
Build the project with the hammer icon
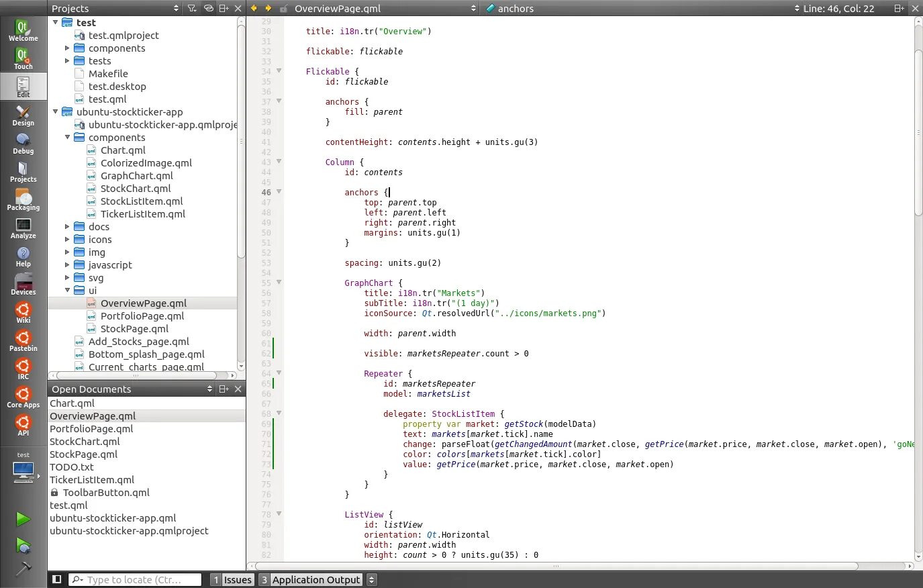[23, 568]
